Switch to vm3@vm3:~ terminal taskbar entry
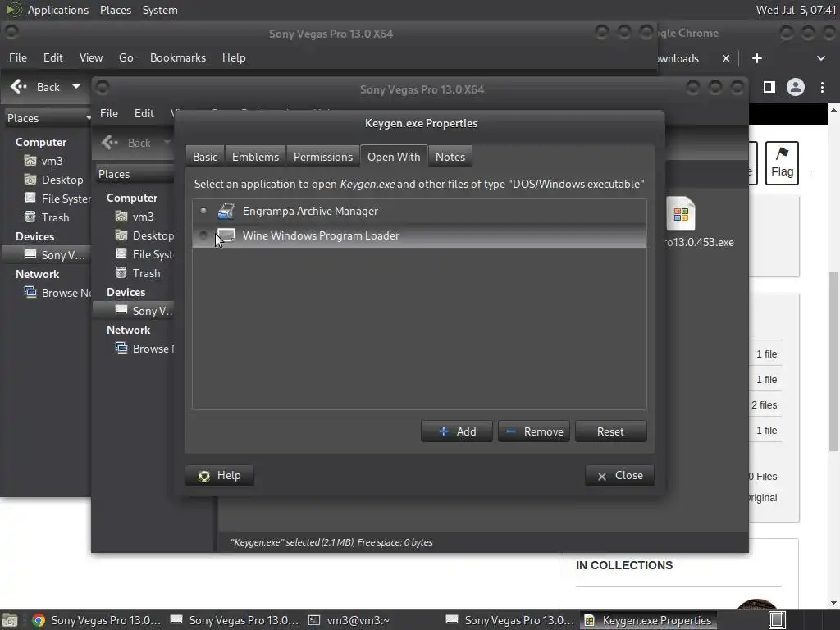This screenshot has height=630, width=840. 349,620
